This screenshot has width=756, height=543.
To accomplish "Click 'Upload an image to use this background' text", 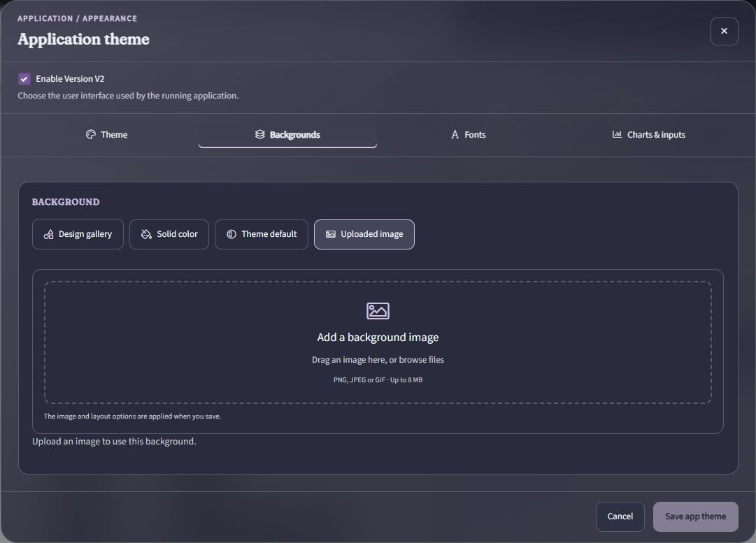I will pyautogui.click(x=114, y=442).
